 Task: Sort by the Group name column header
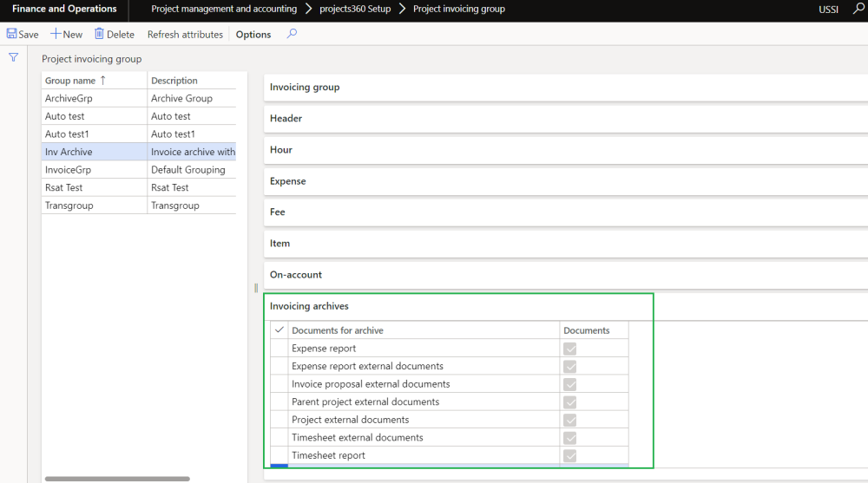point(76,81)
